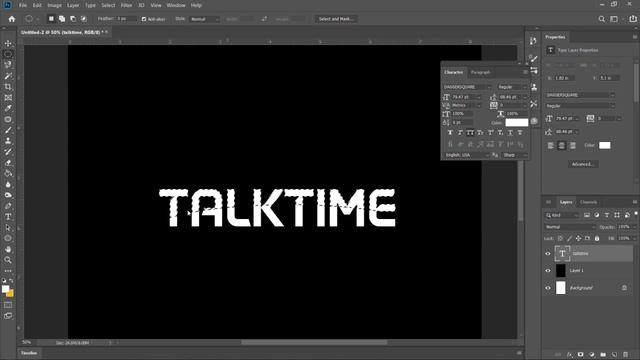Click the Intersect with selection icon

pos(84,19)
